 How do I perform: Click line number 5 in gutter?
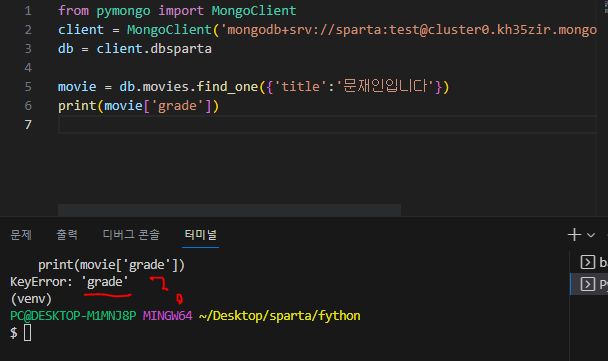(28, 86)
